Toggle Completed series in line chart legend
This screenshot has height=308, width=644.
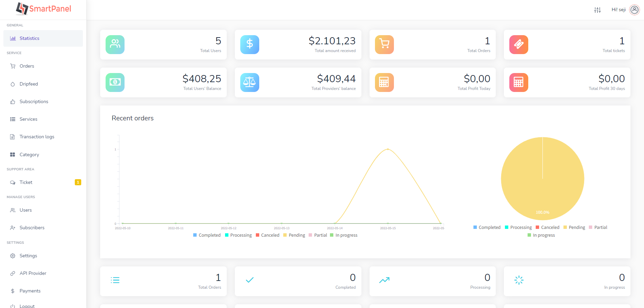pos(207,235)
